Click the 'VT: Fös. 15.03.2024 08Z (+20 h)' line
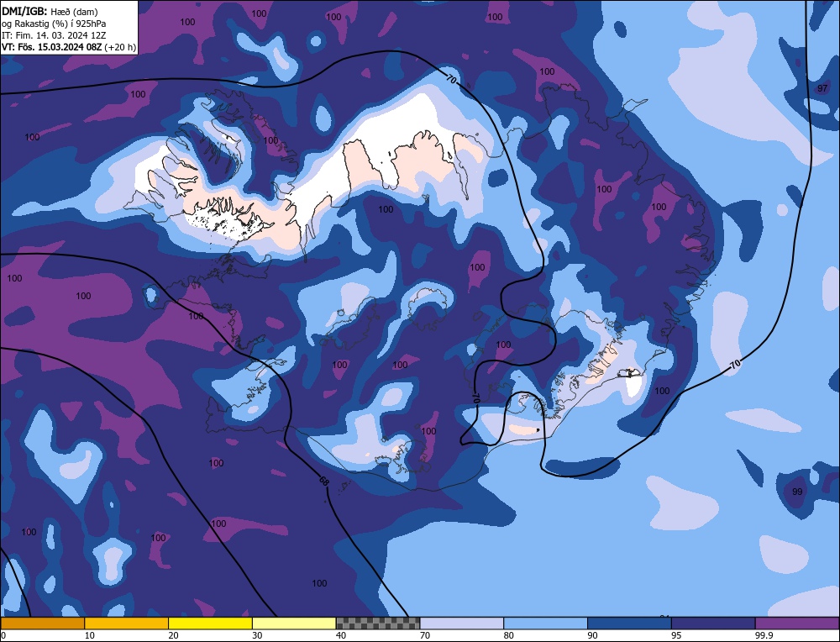This screenshot has height=642, width=840. (69, 47)
